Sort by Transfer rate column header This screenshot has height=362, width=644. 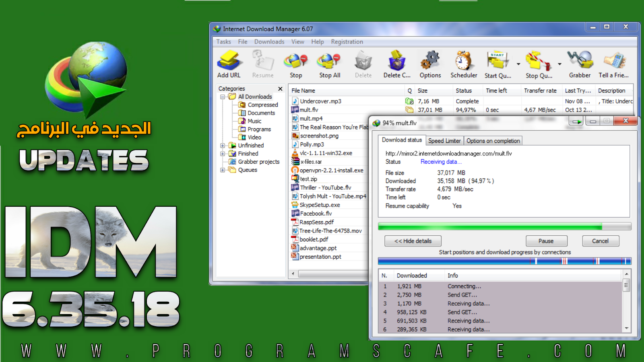click(x=541, y=90)
